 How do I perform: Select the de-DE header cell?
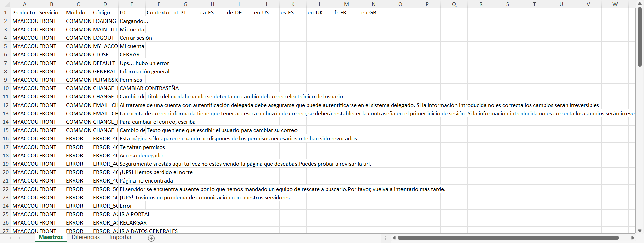[239, 12]
